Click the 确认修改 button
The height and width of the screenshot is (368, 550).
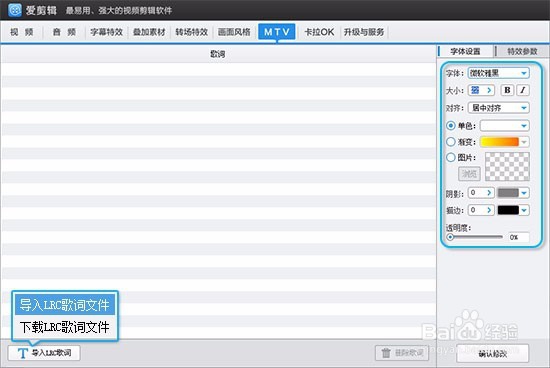pos(492,354)
